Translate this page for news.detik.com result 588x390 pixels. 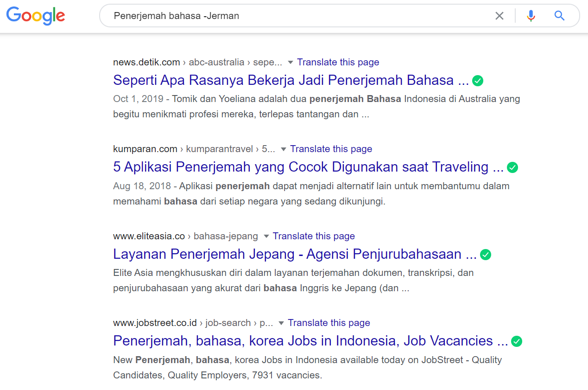point(338,62)
